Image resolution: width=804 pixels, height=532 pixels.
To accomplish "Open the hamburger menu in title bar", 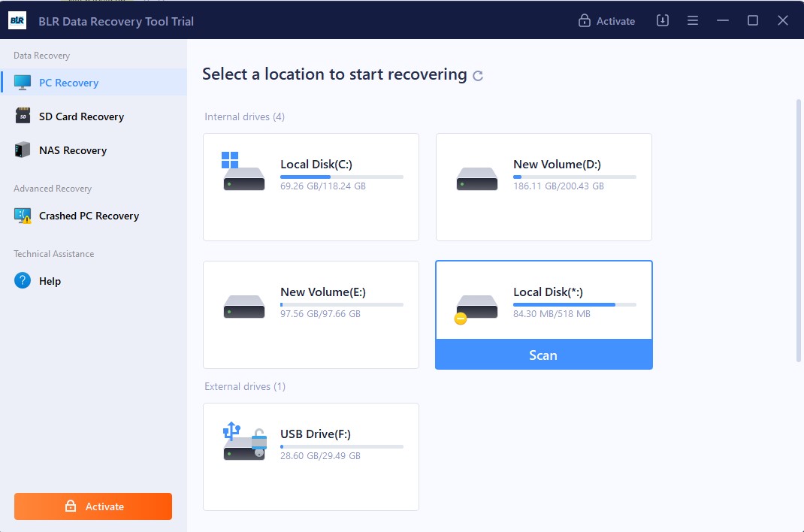I will [x=693, y=20].
